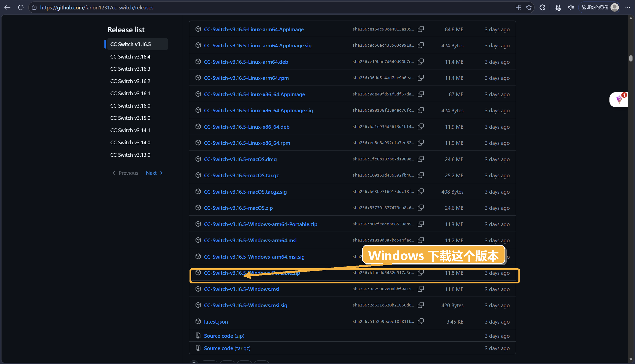Copy sha256 hash for Linux-x86_64.rpm
635x364 pixels.
point(421,143)
